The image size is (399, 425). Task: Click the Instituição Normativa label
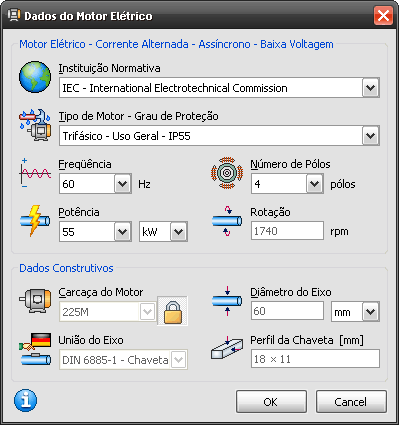click(x=109, y=68)
